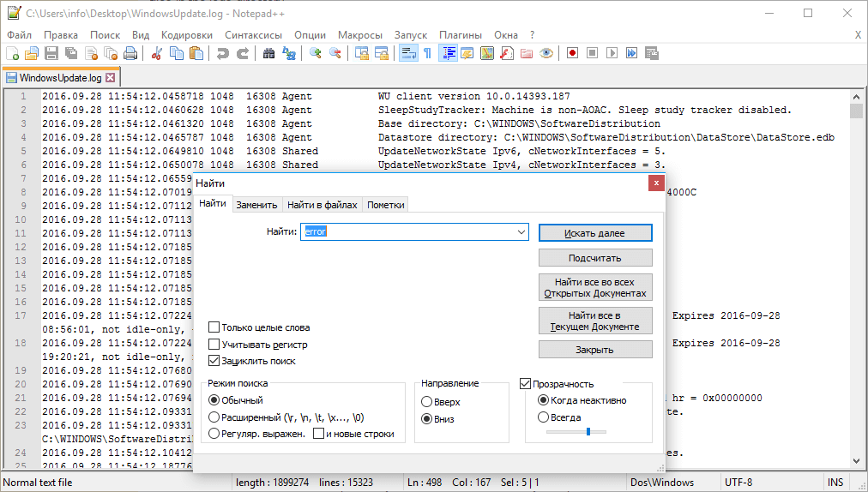Image resolution: width=868 pixels, height=492 pixels.
Task: Run macro multiple times icon
Action: click(631, 54)
